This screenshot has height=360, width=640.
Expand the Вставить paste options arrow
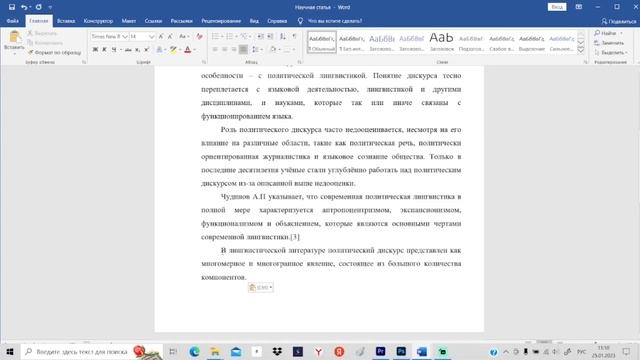[x=14, y=53]
